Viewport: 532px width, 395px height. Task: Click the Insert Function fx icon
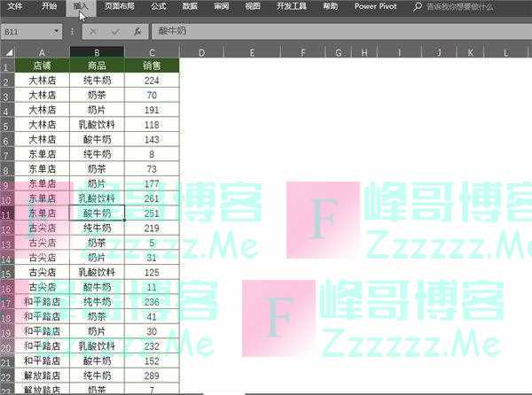tap(137, 30)
